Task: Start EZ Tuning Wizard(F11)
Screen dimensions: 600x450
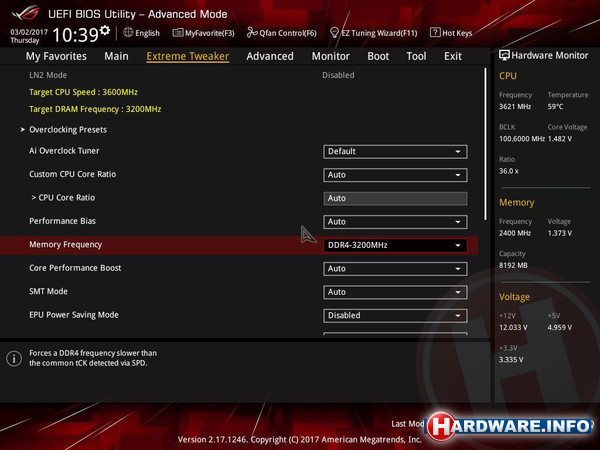Action: pyautogui.click(x=373, y=33)
